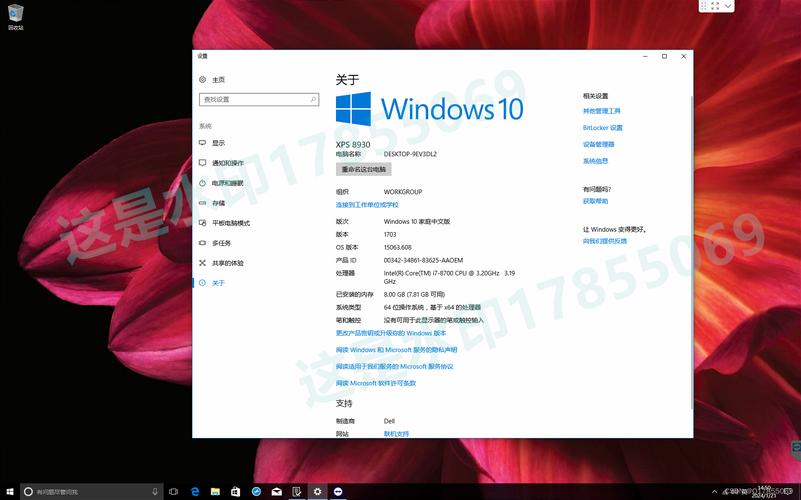The image size is (801, 500).
Task: Open the BitLocker 设置 link
Action: [602, 128]
